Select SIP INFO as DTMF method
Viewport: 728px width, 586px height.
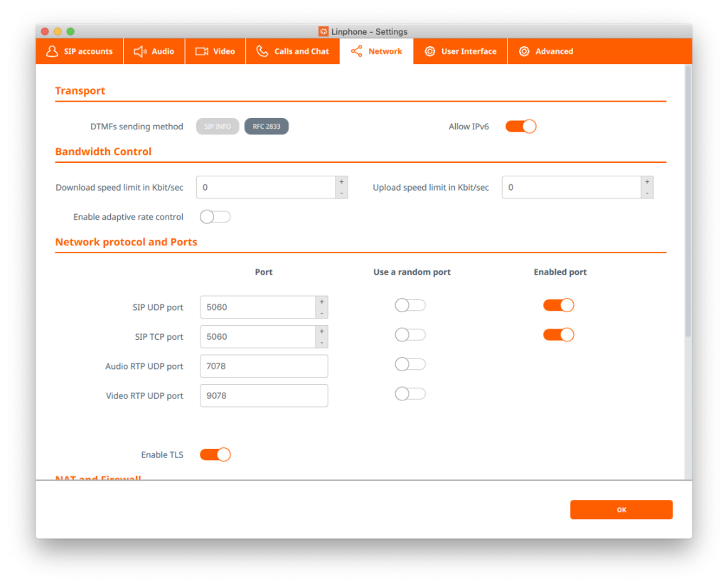[218, 127]
